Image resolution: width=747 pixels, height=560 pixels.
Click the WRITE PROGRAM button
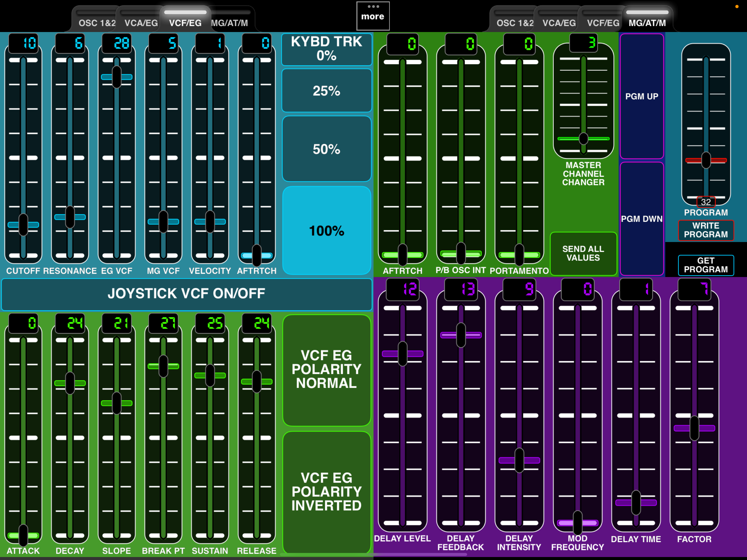pyautogui.click(x=706, y=230)
